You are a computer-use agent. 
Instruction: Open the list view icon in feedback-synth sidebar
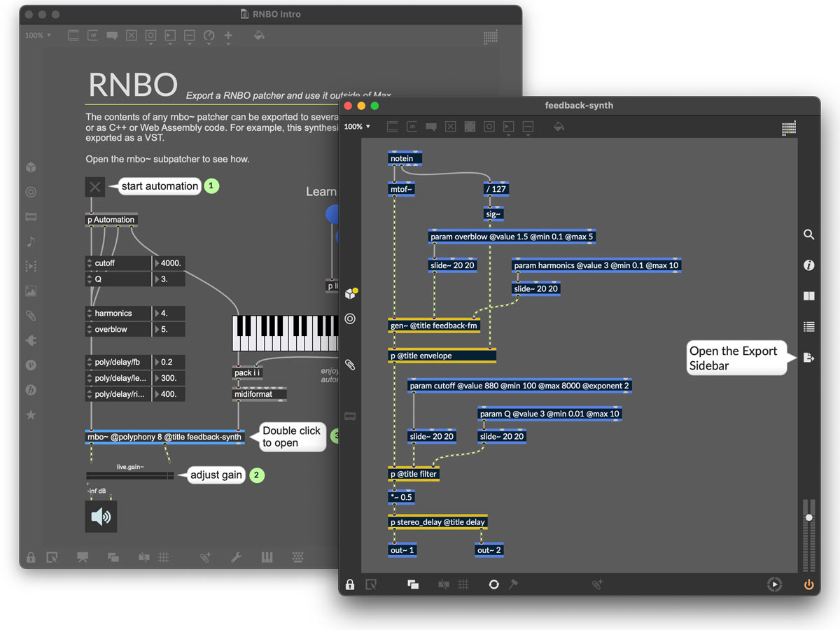(808, 326)
